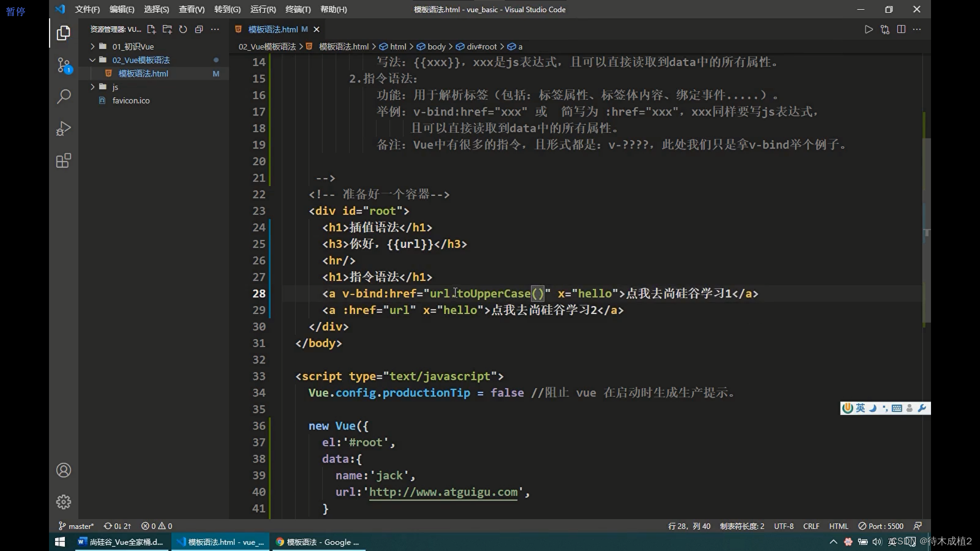Click breadcrumb 02_Vue模板语法 folder
Screen dimensions: 980x551
267,46
